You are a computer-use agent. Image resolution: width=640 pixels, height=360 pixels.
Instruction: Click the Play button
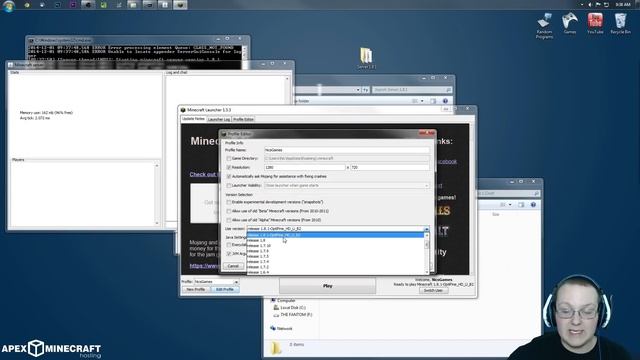(327, 286)
